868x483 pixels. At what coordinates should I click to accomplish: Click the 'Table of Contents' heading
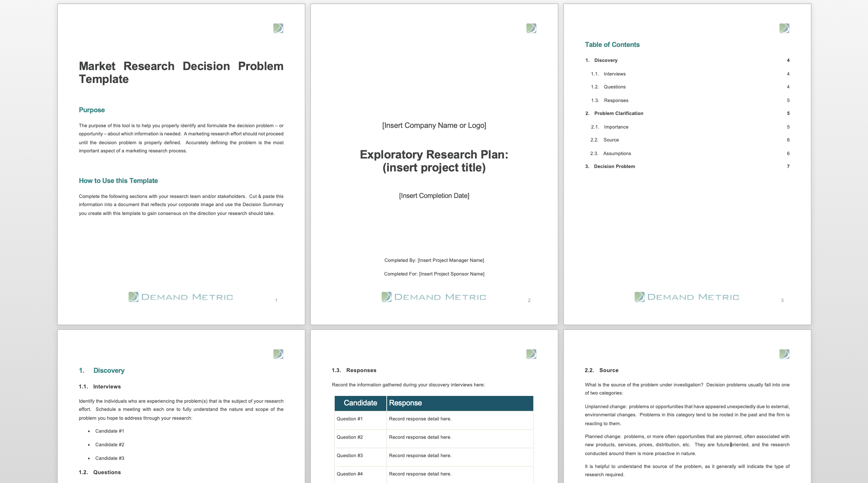[612, 45]
